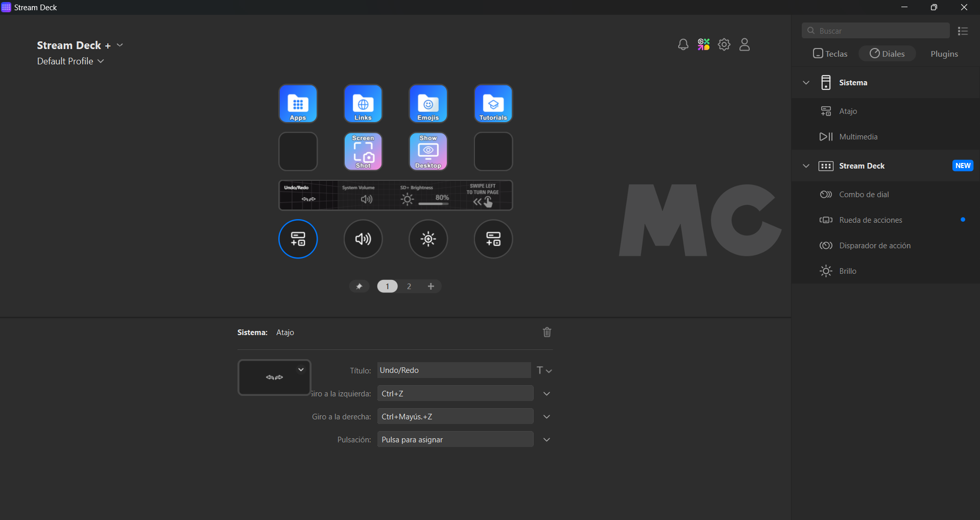Open the Tutorials folder key
This screenshot has height=520, width=980.
coord(493,104)
